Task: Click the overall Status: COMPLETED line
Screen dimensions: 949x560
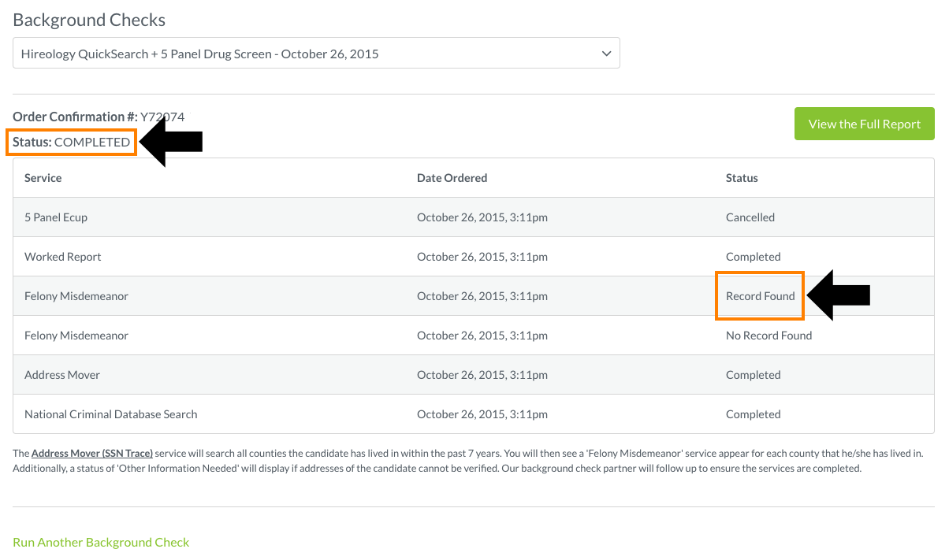Action: click(x=72, y=142)
